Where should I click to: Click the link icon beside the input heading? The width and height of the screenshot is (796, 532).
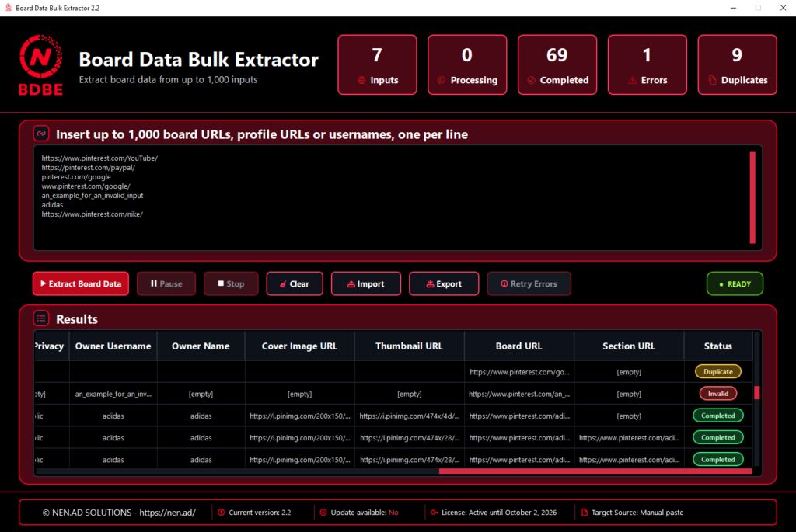[x=41, y=134]
